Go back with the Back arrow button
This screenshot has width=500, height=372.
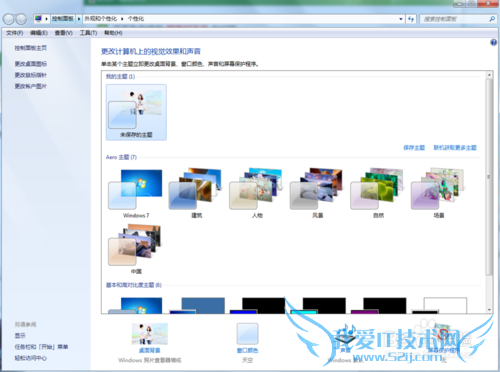pos(9,19)
